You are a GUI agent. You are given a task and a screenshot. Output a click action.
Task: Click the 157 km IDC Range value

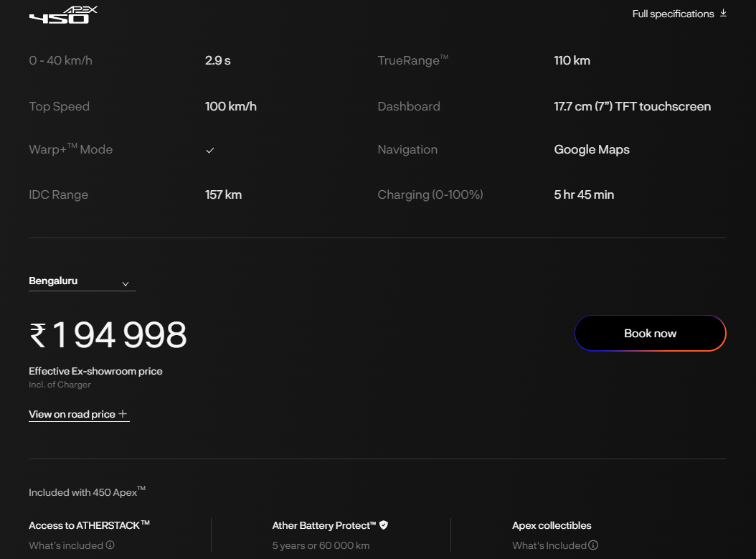tap(223, 195)
